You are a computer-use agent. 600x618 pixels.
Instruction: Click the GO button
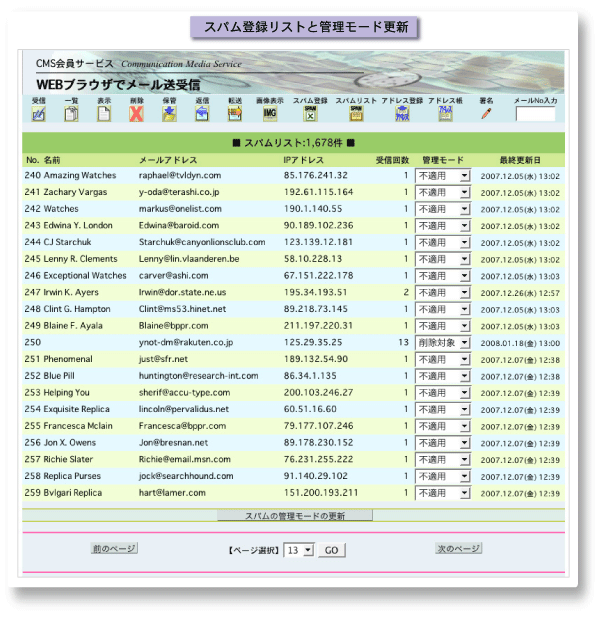(x=332, y=550)
